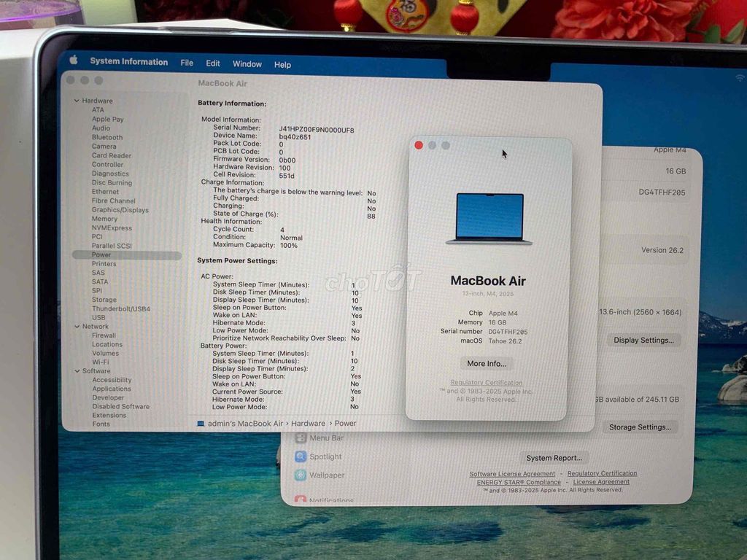Open the Window menu
Viewport: 747px width, 560px height.
(x=247, y=64)
